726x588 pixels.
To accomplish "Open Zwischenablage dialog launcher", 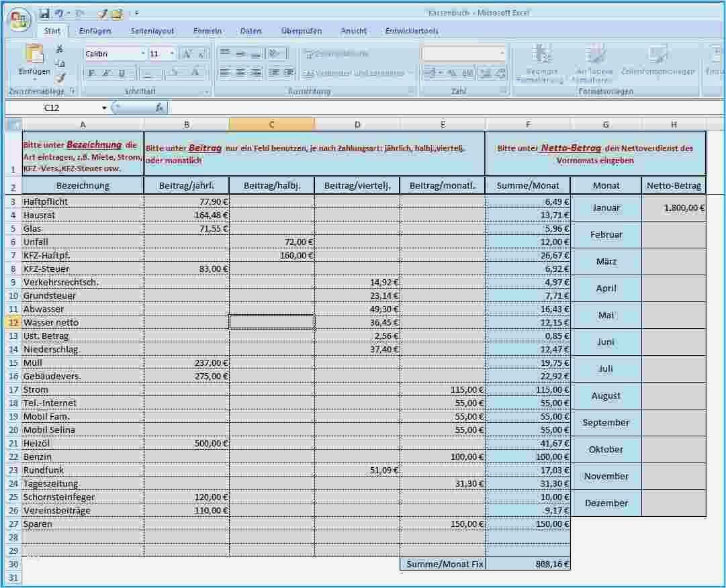I will click(x=73, y=91).
